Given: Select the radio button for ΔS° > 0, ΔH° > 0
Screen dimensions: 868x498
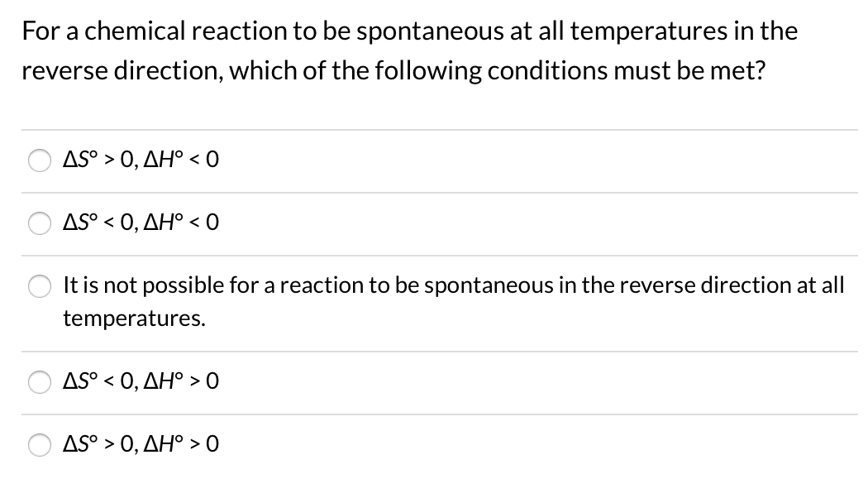Looking at the screenshot, I should (39, 445).
